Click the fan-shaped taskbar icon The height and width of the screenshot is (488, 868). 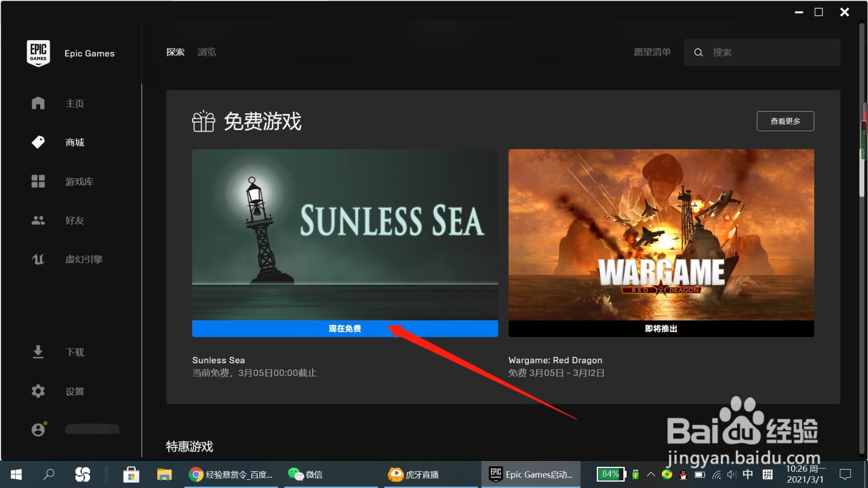click(82, 474)
